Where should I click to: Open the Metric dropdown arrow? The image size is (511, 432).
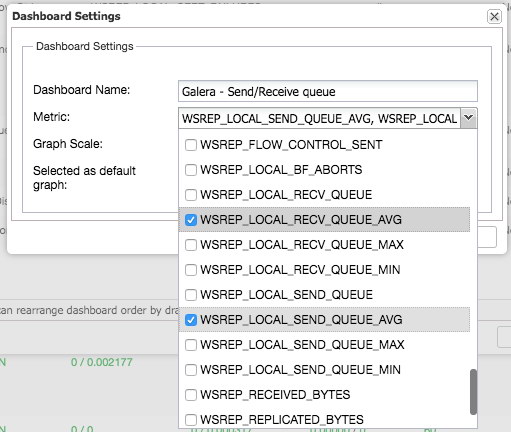click(469, 118)
